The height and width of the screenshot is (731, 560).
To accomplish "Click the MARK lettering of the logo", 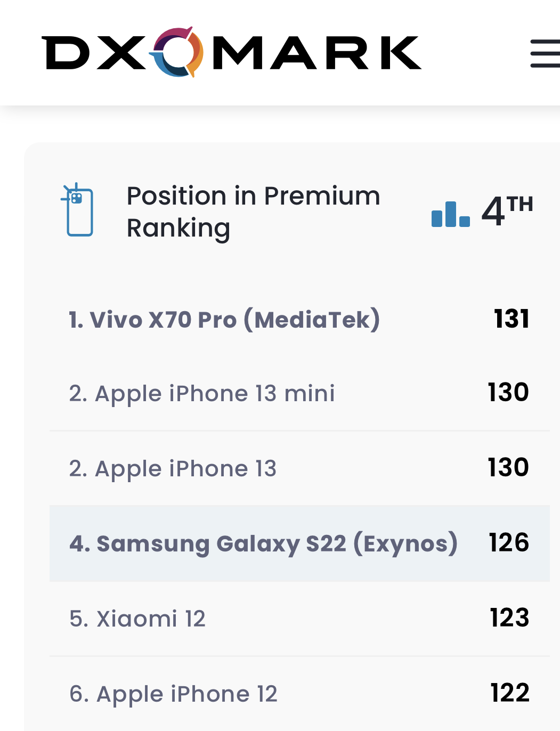I will [x=316, y=53].
